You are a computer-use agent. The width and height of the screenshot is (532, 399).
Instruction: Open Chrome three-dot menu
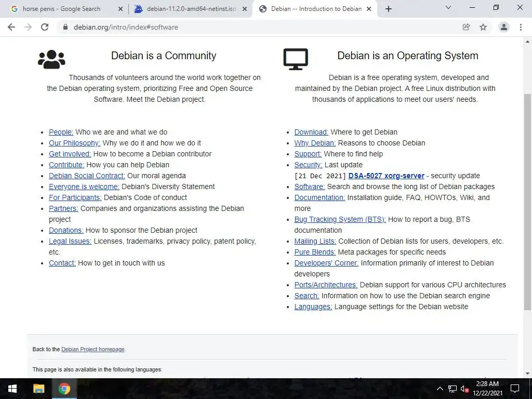coord(521,27)
